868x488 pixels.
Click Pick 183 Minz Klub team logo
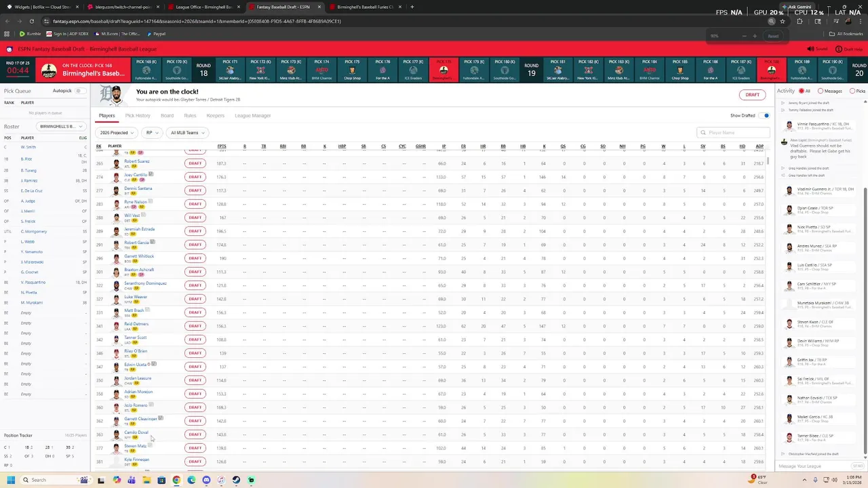tap(618, 70)
